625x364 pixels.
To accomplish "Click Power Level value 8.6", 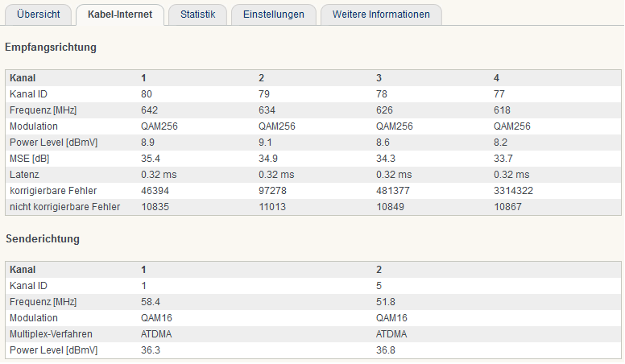I will [383, 143].
